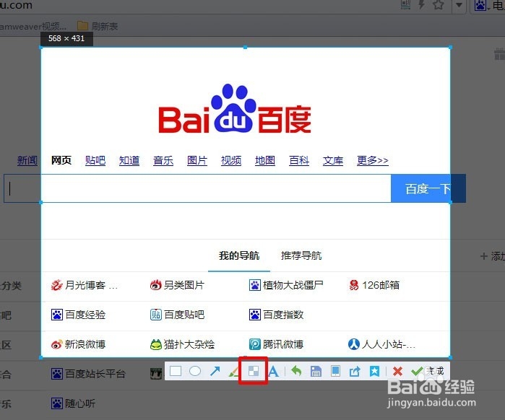Select the brush pen tool
Image resolution: width=505 pixels, height=420 pixels.
click(233, 372)
